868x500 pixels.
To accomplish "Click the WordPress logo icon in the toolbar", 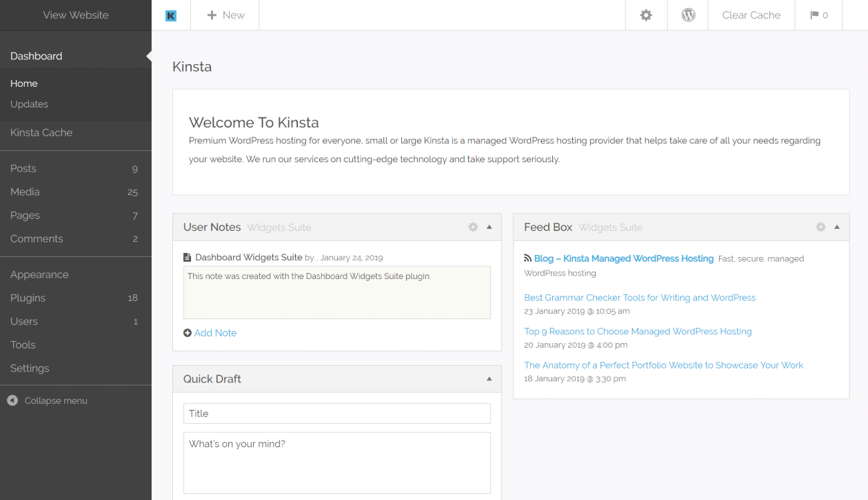I will [688, 15].
